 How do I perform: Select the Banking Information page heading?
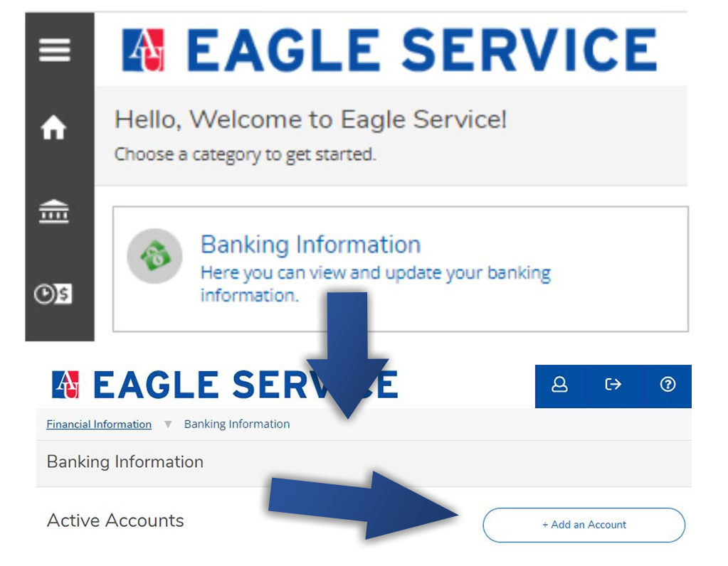coord(125,462)
